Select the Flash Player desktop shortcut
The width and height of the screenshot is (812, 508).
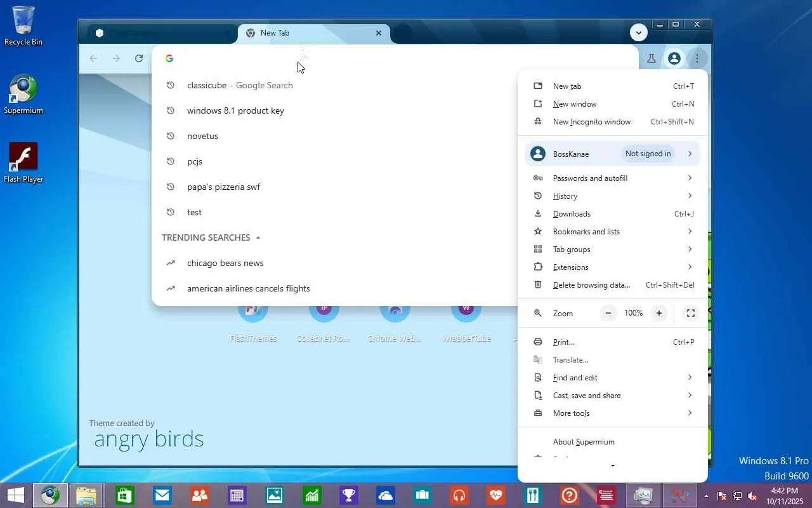pos(23,163)
